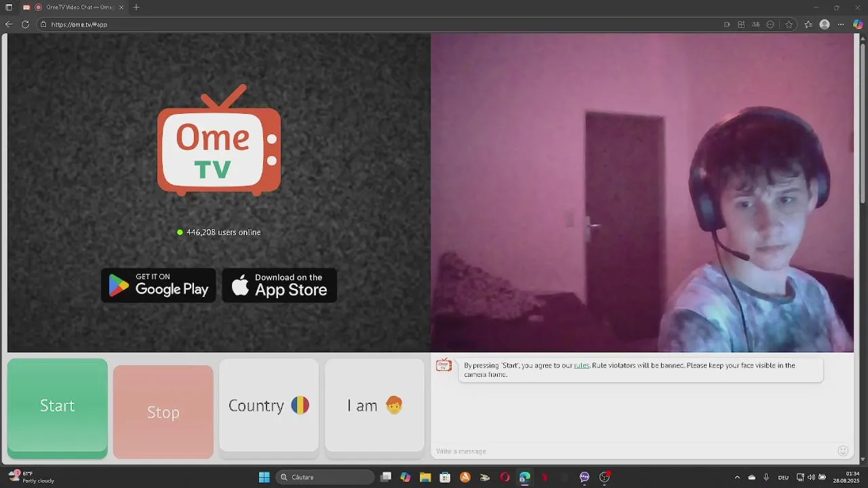
Task: Open a new tab with the plus icon
Action: point(136,7)
